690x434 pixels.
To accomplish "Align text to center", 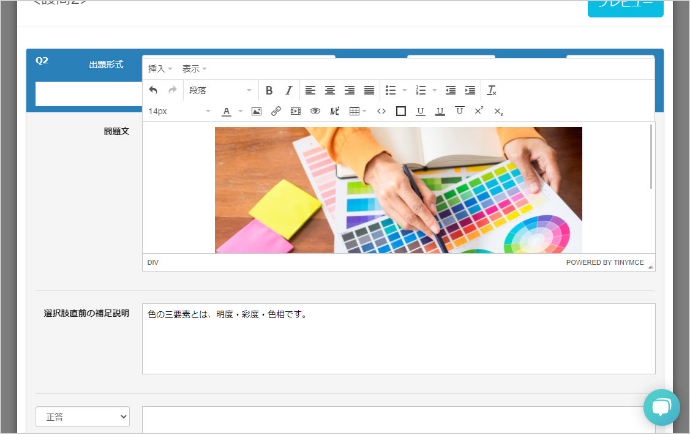I will pyautogui.click(x=330, y=90).
